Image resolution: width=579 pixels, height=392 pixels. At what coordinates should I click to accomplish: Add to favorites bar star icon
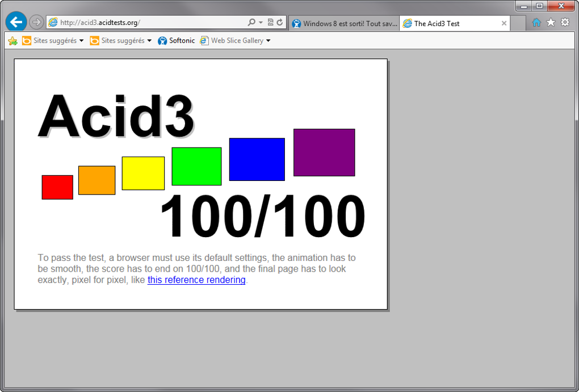(x=12, y=41)
